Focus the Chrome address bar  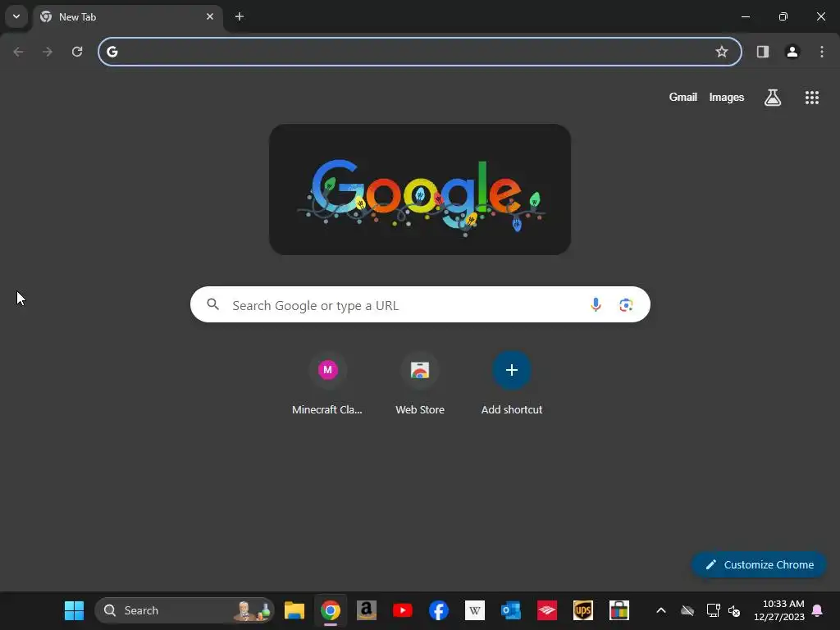click(x=419, y=52)
